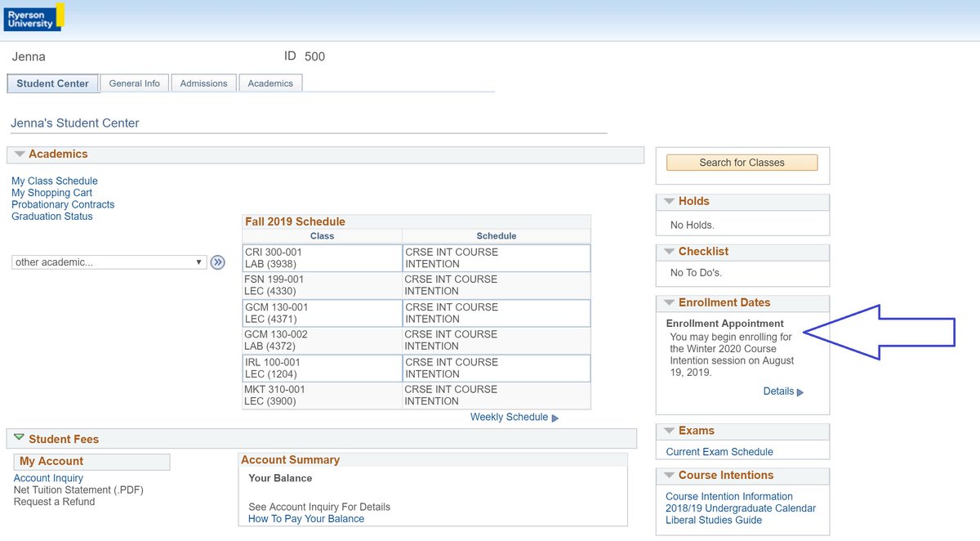Click the No Holds. message
The height and width of the screenshot is (541, 980).
[692, 225]
